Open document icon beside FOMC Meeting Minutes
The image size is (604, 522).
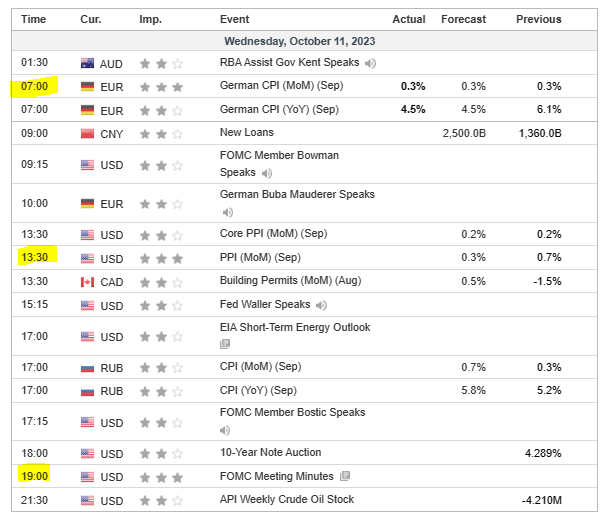click(345, 476)
